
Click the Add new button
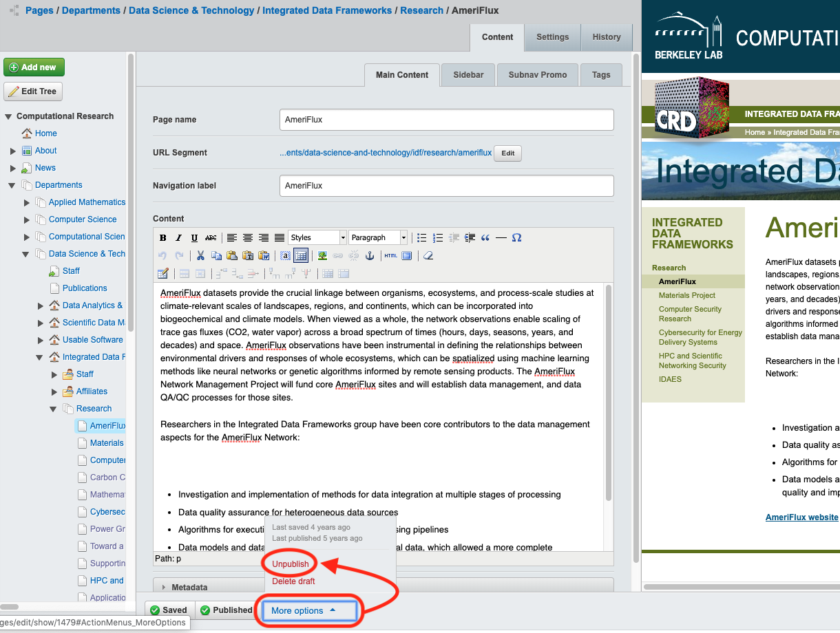[34, 67]
